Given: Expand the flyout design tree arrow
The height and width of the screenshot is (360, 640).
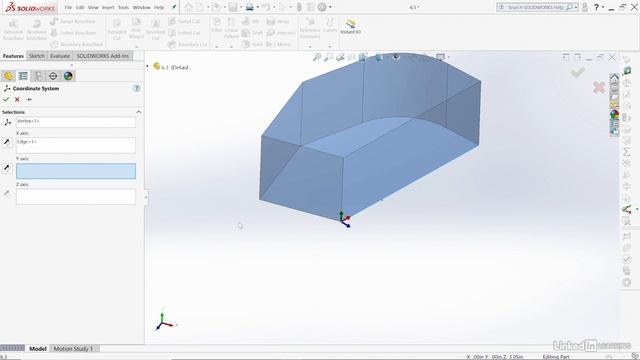Looking at the screenshot, I should 147,66.
